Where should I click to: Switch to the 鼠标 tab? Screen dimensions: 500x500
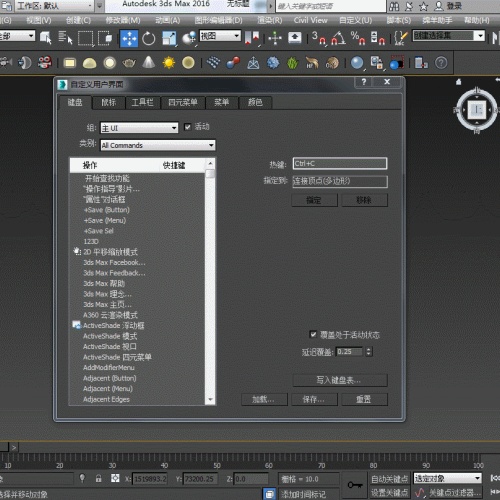109,103
